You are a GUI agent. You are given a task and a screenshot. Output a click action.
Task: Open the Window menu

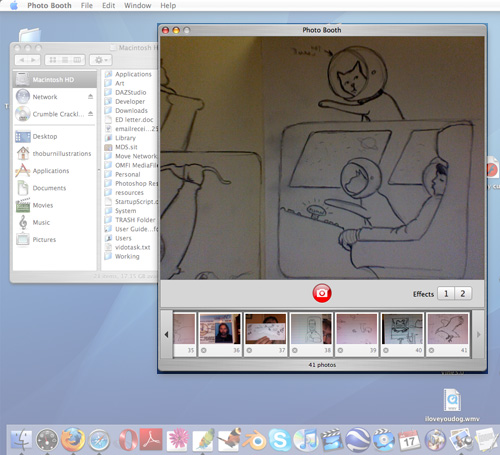(x=138, y=5)
